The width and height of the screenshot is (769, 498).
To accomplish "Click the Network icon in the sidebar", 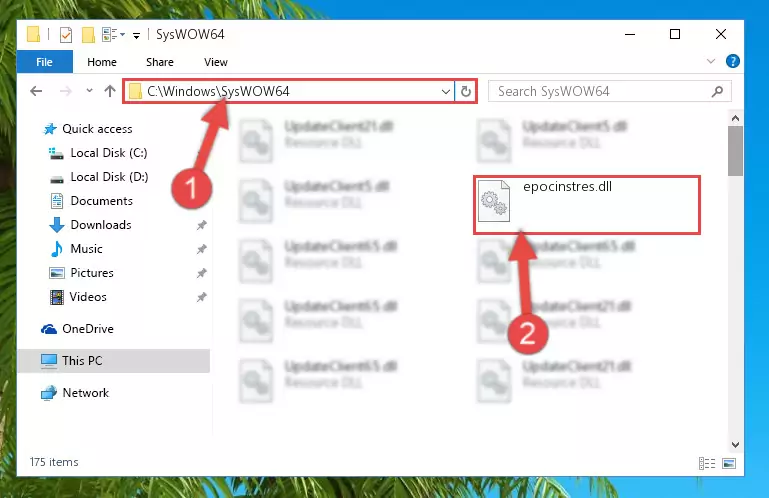I will coord(49,393).
